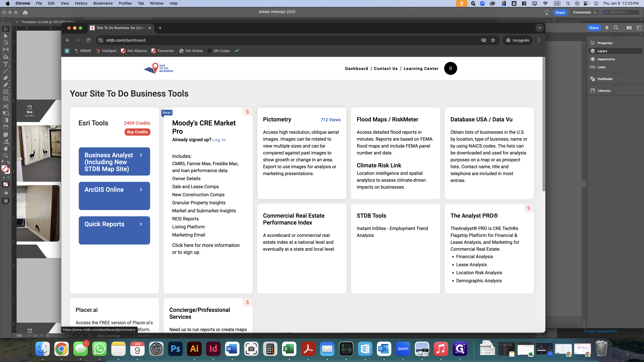Click the InDesign Home icon
The width and height of the screenshot is (644, 362).
tap(25, 12)
